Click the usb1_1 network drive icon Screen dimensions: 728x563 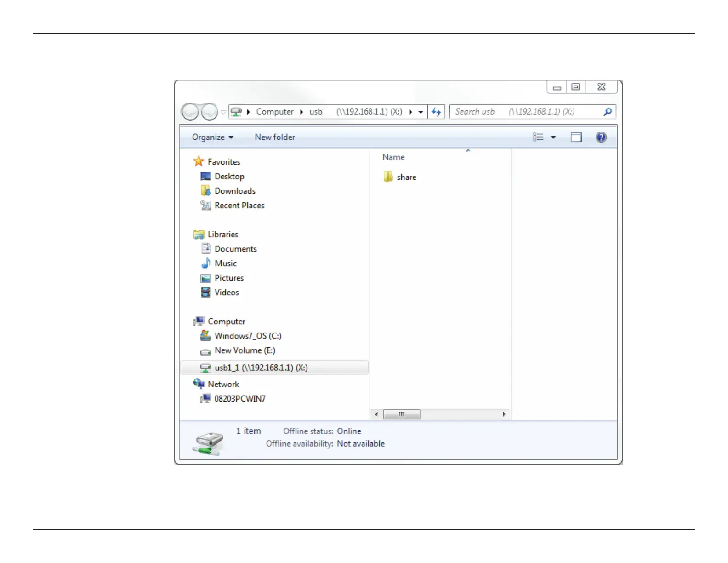[x=206, y=368]
